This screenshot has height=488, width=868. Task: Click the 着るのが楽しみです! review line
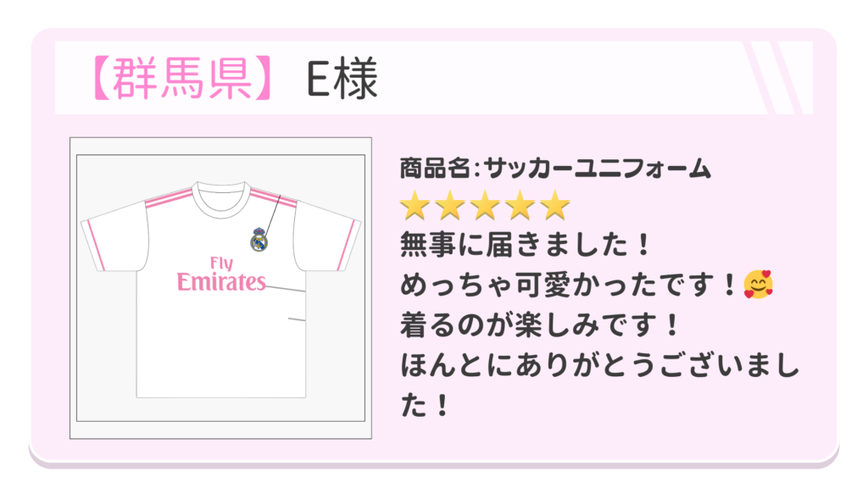tap(539, 324)
